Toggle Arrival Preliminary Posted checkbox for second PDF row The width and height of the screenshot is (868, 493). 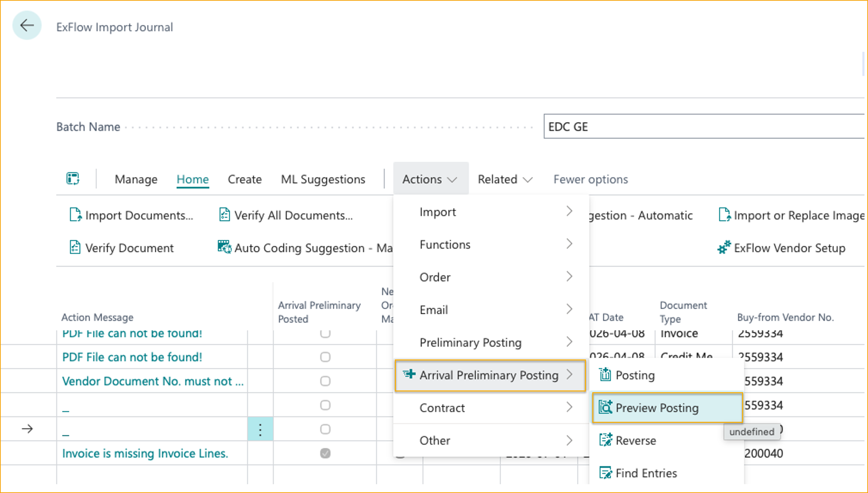325,357
